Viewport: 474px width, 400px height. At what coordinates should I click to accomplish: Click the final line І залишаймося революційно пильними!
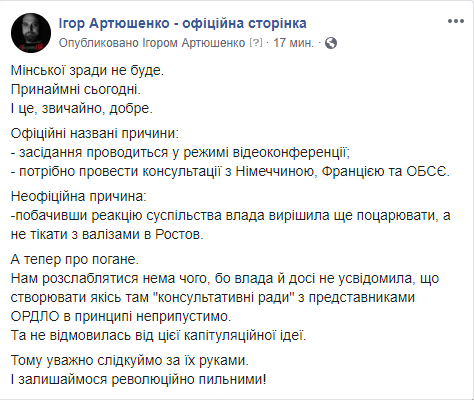[x=139, y=379]
